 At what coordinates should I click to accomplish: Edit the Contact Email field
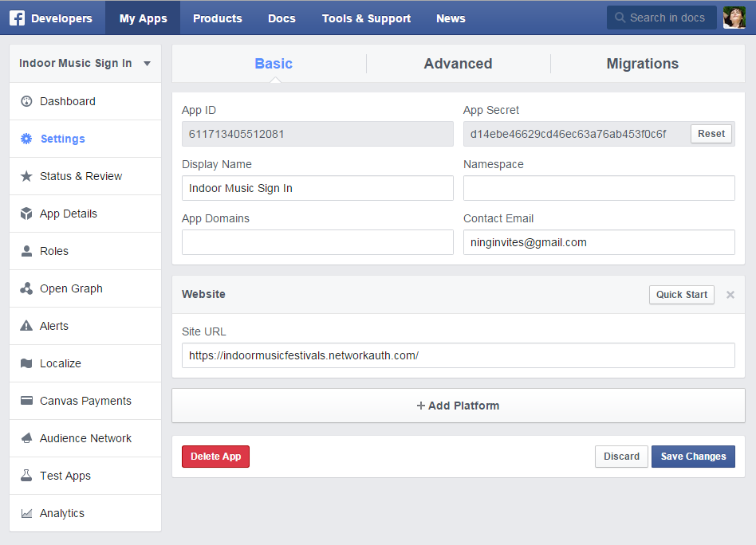pyautogui.click(x=600, y=242)
